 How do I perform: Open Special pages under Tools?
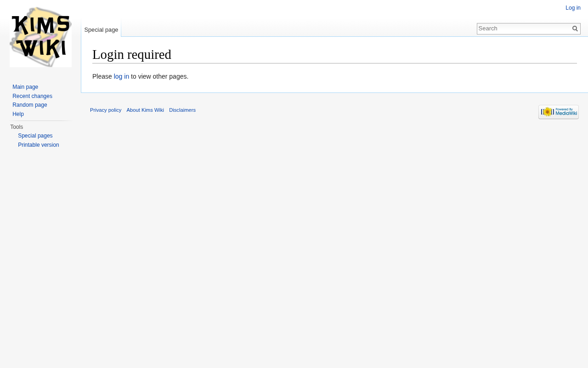[x=35, y=136]
